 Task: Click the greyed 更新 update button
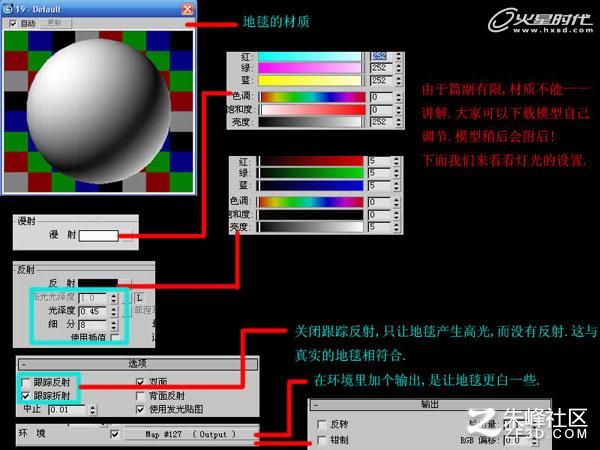pos(54,23)
